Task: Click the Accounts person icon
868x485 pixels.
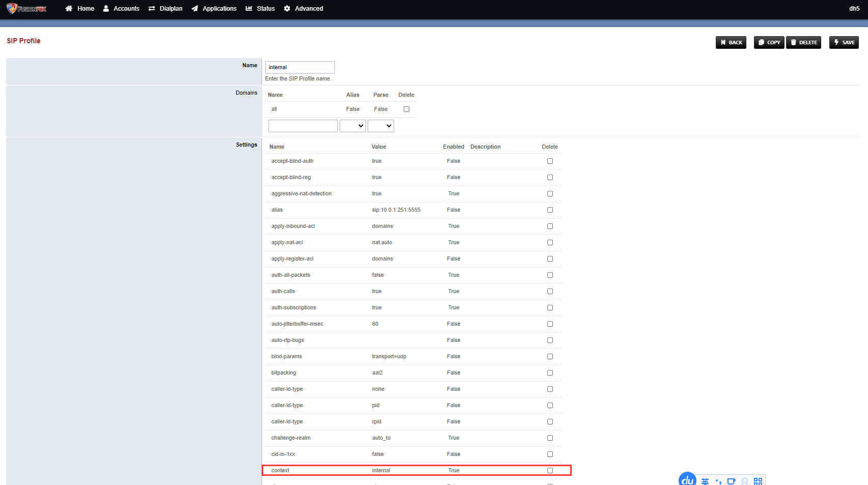Action: click(x=106, y=9)
